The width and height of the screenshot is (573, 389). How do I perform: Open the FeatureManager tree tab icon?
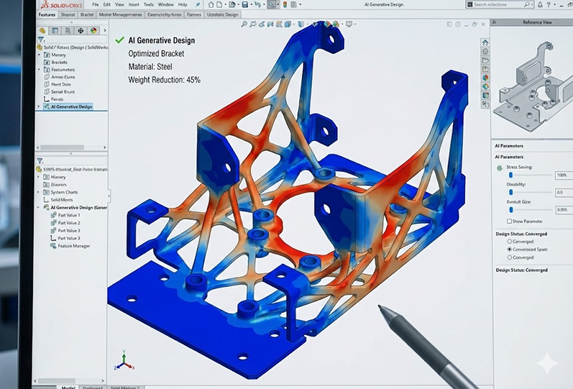[42, 30]
